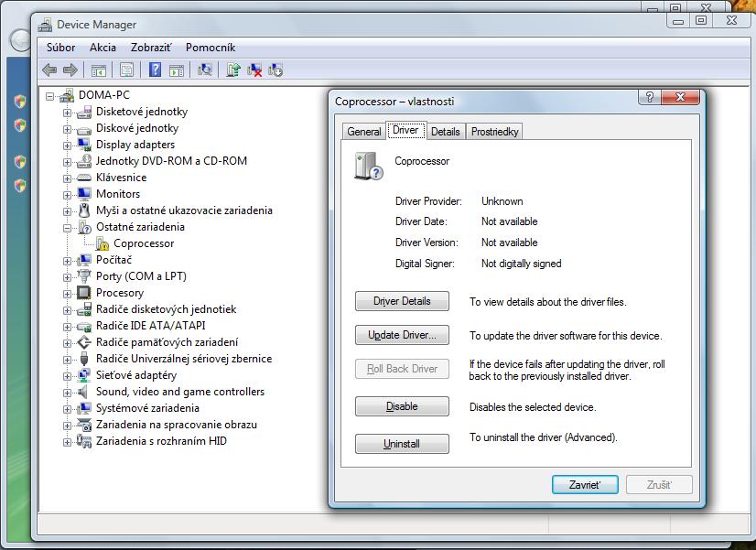Open the Prostriedky tab
The height and width of the screenshot is (550, 756).
tap(494, 132)
